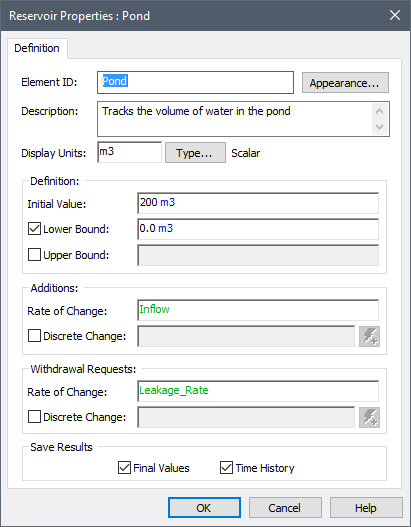Click the Description box down arrow
Image resolution: width=411 pixels, height=527 pixels.
pos(380,127)
